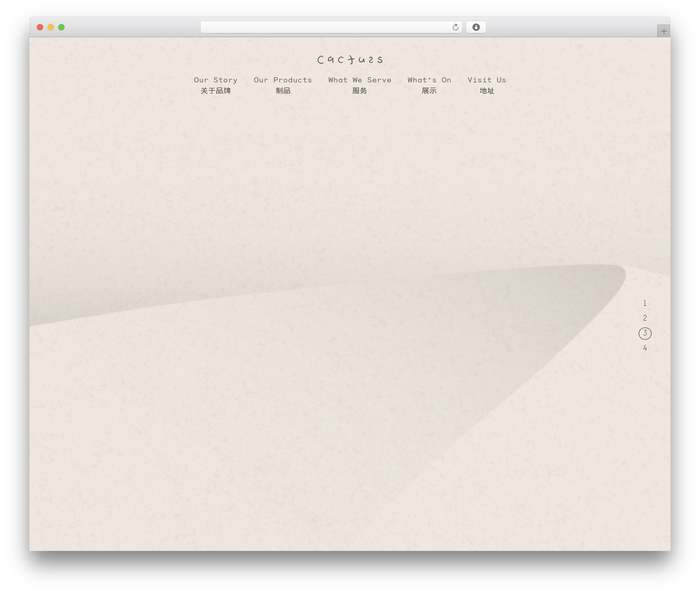Maximize the window with green button

(x=61, y=27)
